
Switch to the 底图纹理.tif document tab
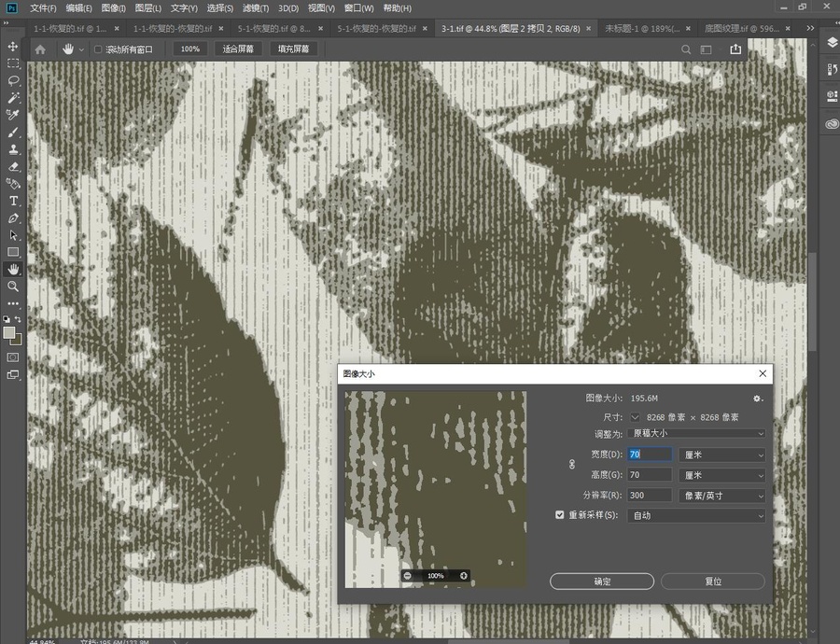coord(741,28)
